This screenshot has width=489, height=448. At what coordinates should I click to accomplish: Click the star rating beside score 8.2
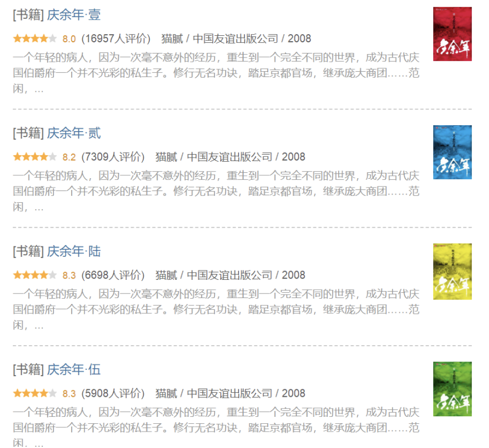[x=35, y=157]
